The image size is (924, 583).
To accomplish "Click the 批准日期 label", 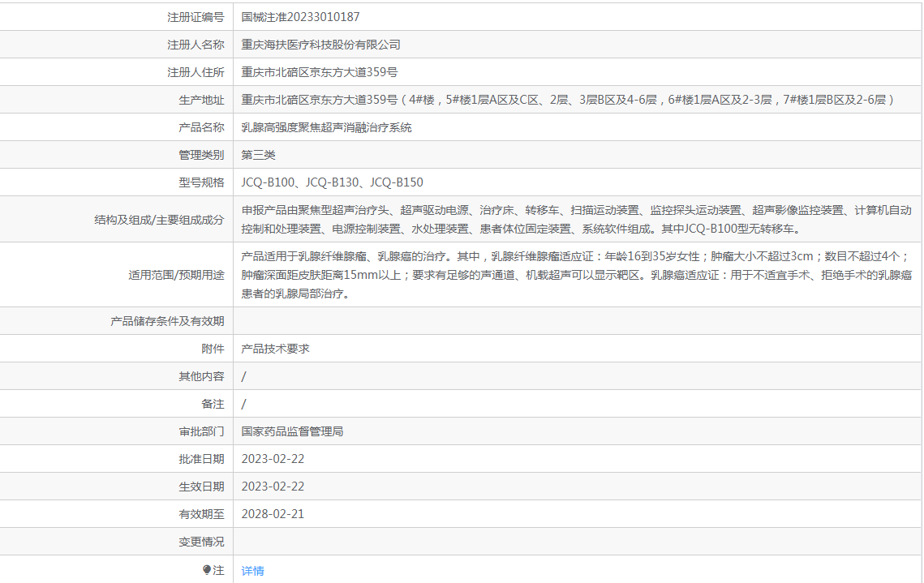I will [201, 459].
